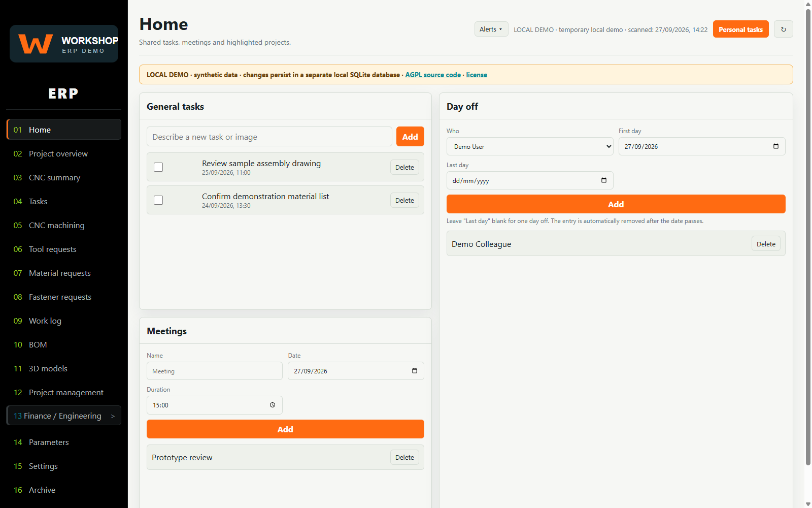Viewport: 812px width, 508px height.
Task: Go to Home in the sidebar
Action: [x=64, y=130]
